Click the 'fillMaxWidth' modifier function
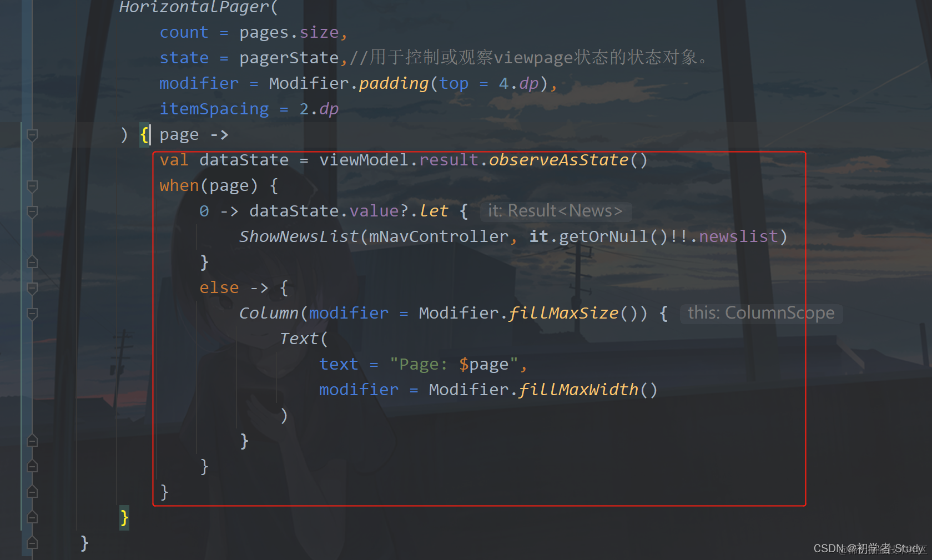Viewport: 932px width, 560px height. (x=578, y=390)
